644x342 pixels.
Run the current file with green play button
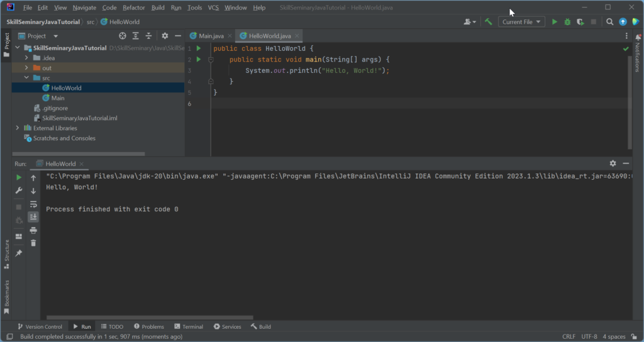click(x=555, y=22)
